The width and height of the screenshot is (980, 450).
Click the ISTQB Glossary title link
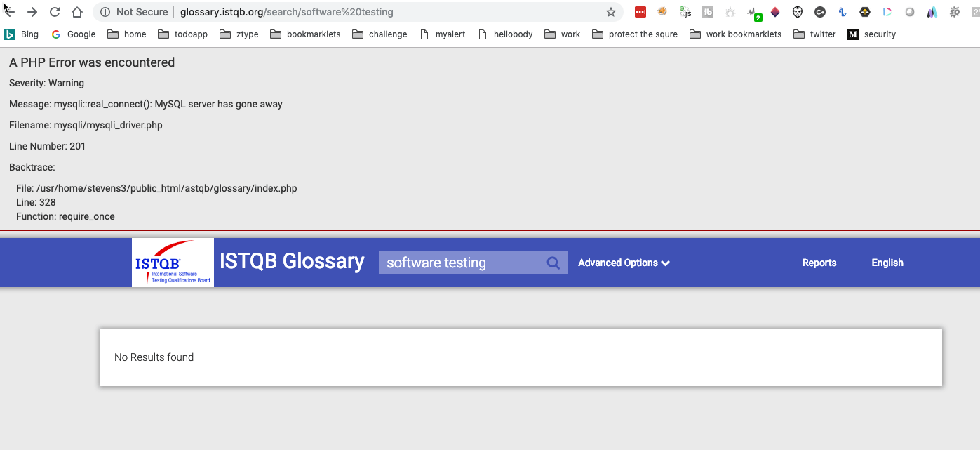pyautogui.click(x=292, y=261)
